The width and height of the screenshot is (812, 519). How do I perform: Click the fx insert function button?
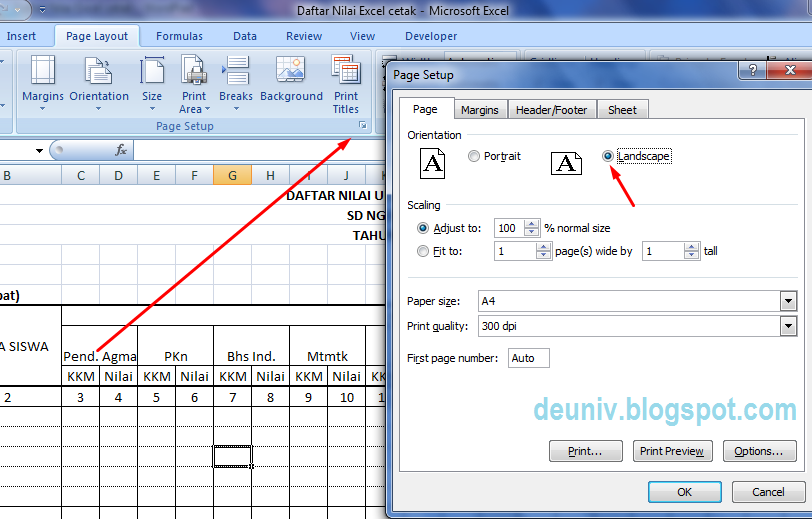click(x=121, y=150)
